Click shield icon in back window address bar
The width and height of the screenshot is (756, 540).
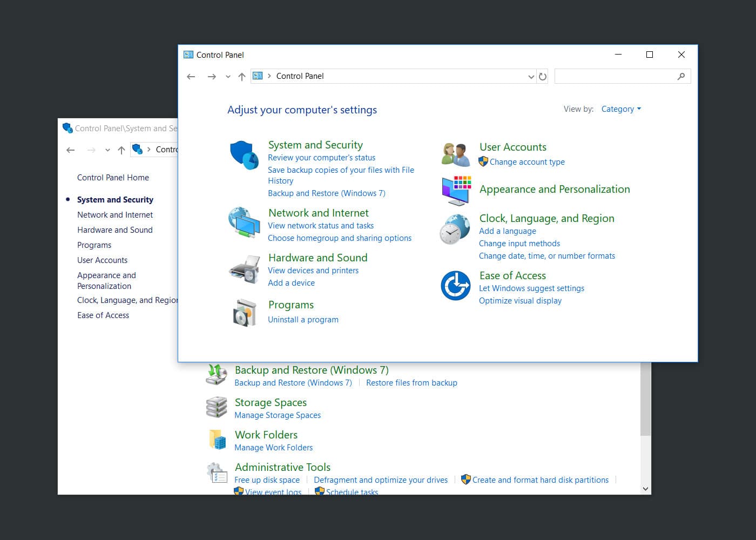point(137,149)
